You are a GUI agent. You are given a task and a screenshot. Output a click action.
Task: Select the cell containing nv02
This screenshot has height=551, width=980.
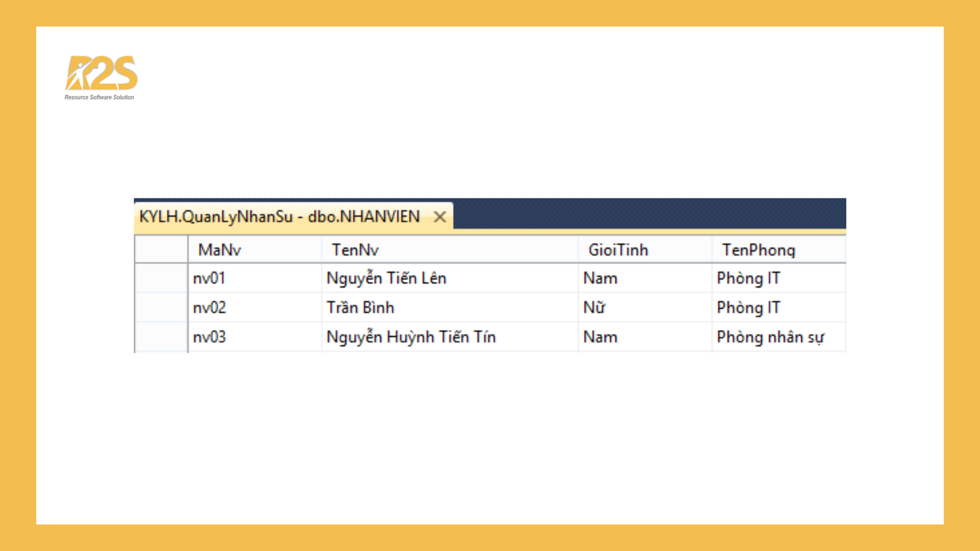coord(209,307)
